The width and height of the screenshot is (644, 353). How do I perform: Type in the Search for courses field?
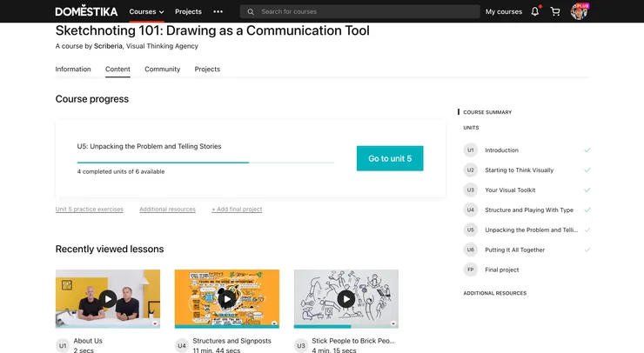tap(366, 12)
